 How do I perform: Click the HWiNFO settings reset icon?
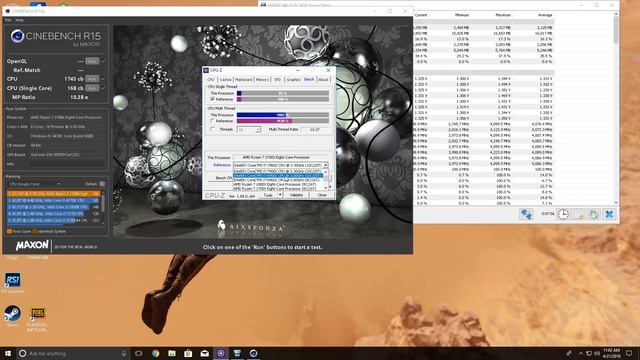pyautogui.click(x=593, y=214)
